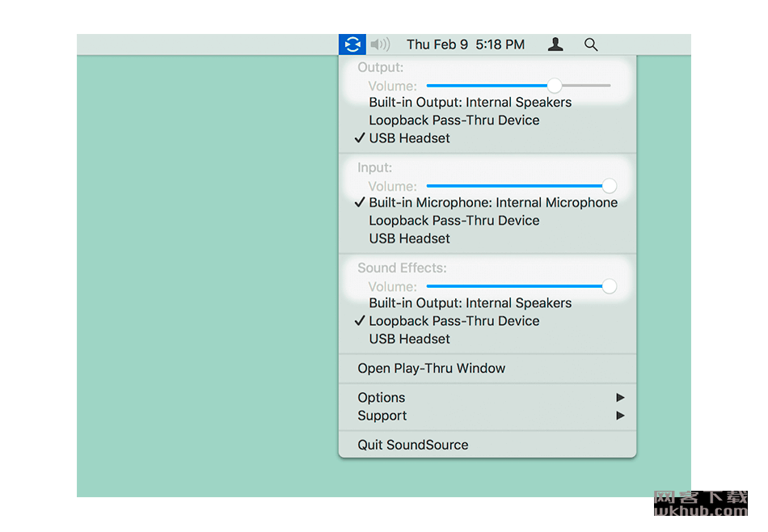The image size is (768, 532).
Task: Select Built-in Microphone: Internal Microphone input
Action: (487, 203)
